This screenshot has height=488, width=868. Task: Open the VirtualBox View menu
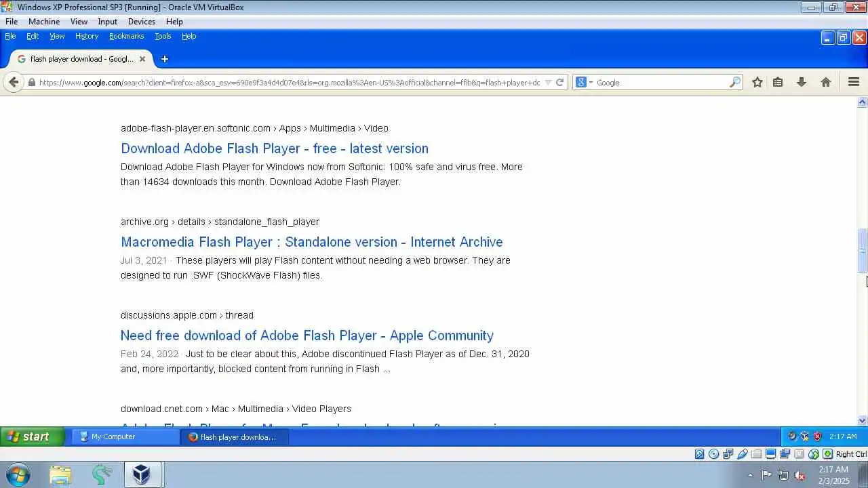(x=79, y=22)
